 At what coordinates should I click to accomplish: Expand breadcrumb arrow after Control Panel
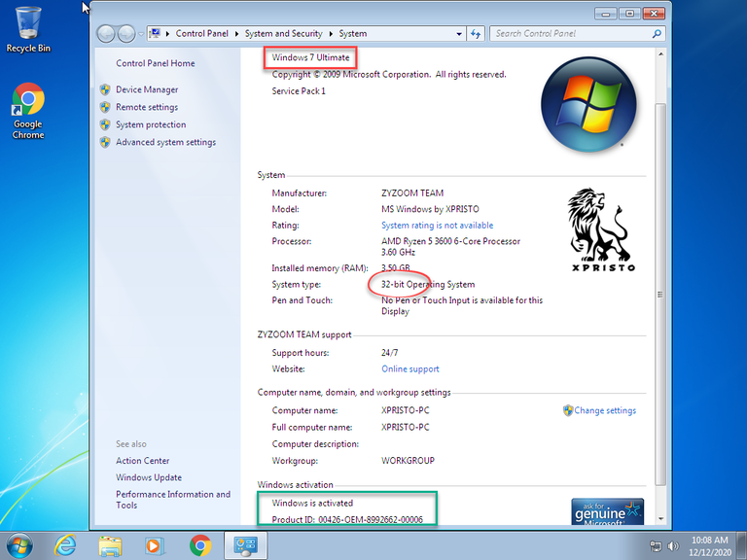(236, 34)
